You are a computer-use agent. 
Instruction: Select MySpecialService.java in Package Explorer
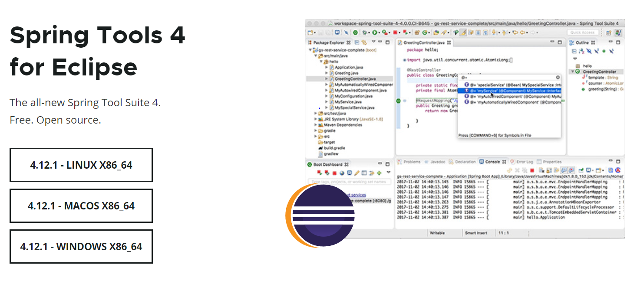[352, 108]
